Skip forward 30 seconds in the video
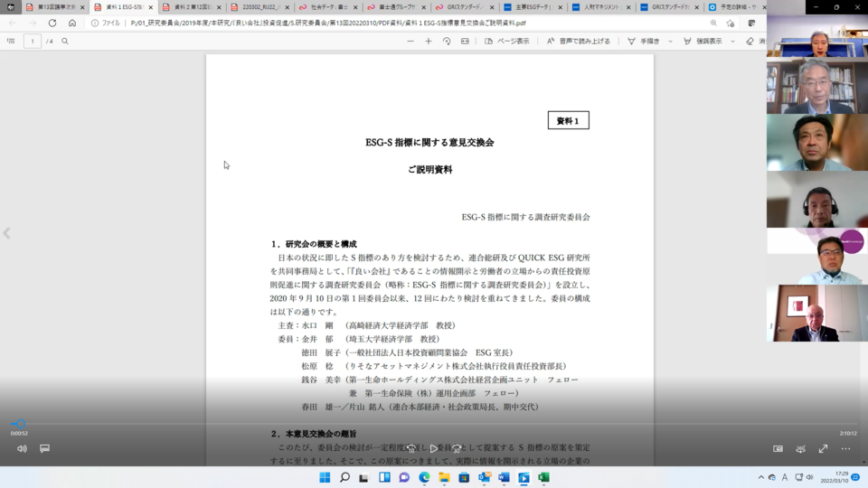Image resolution: width=868 pixels, height=488 pixels. tap(456, 449)
